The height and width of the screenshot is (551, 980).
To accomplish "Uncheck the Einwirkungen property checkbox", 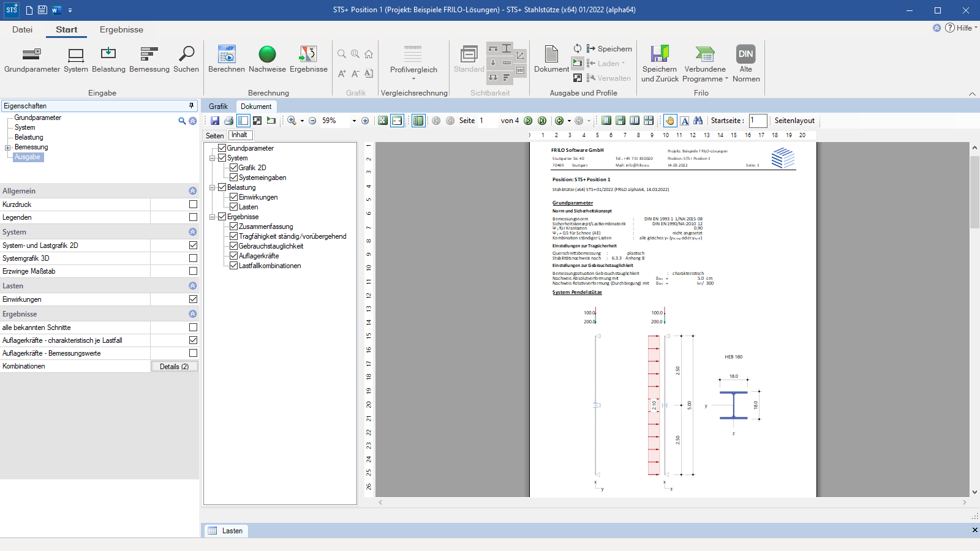I will click(193, 299).
